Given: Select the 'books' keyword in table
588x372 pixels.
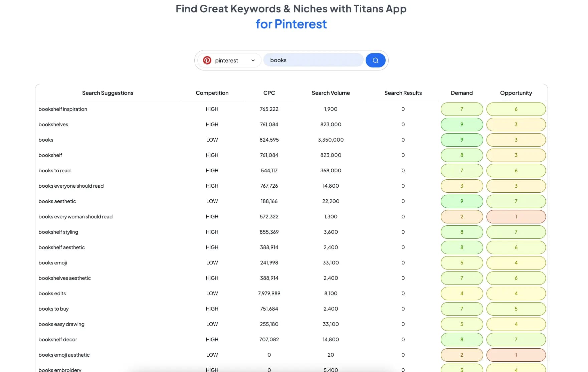Looking at the screenshot, I should click(x=46, y=140).
